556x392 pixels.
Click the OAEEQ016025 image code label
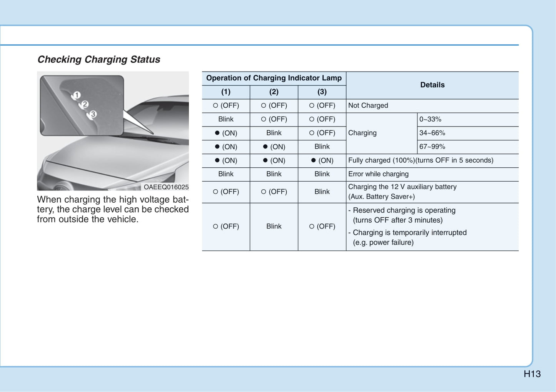(166, 187)
